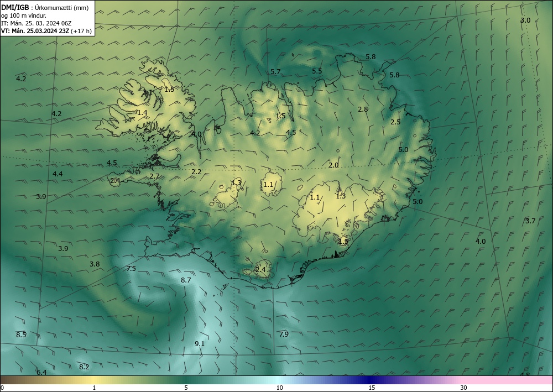
Task: Click the 3.0 value label
Action: pos(525,20)
